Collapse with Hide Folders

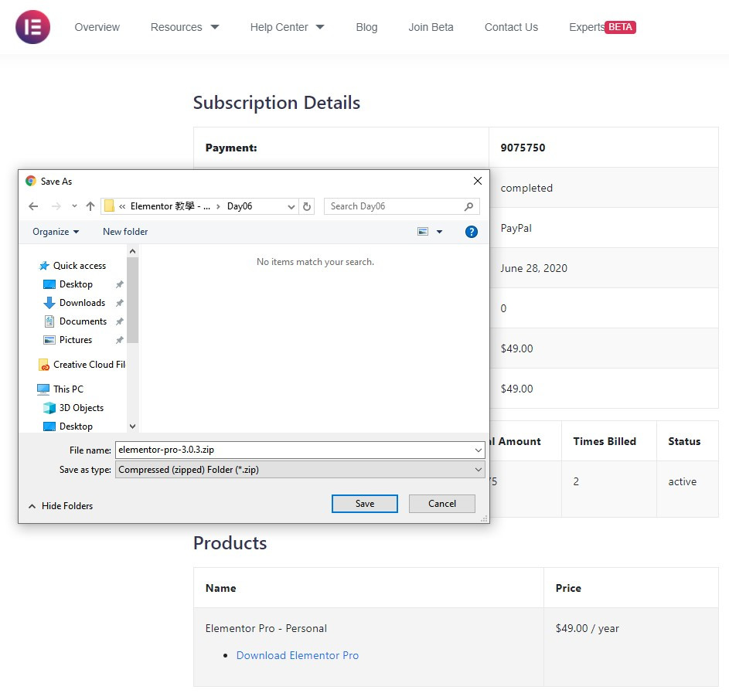coord(60,506)
